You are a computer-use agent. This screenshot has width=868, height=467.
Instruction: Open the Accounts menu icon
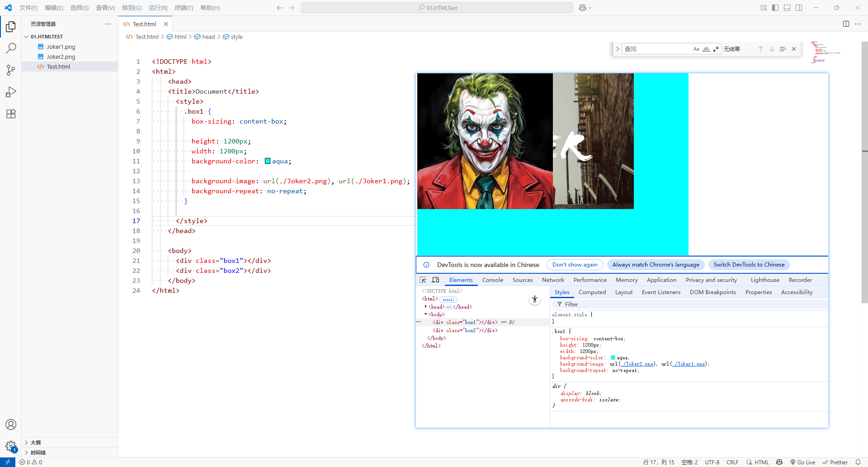pos(11,424)
